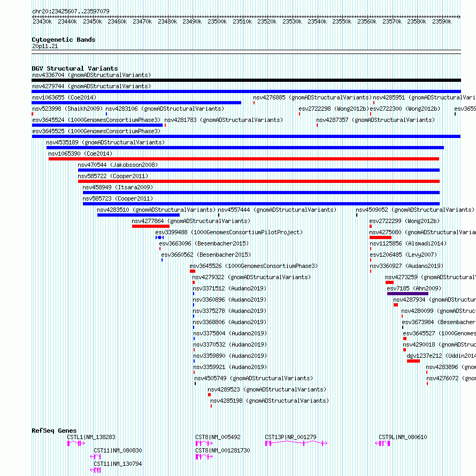Select the esv2722298 (Wong2012b) label
The height and width of the screenshot is (476, 476).
(334, 109)
